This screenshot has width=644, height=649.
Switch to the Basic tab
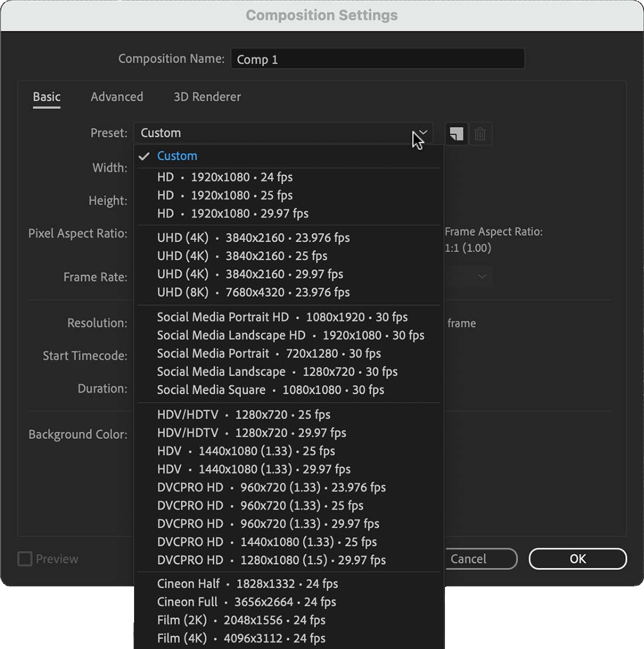[x=47, y=97]
